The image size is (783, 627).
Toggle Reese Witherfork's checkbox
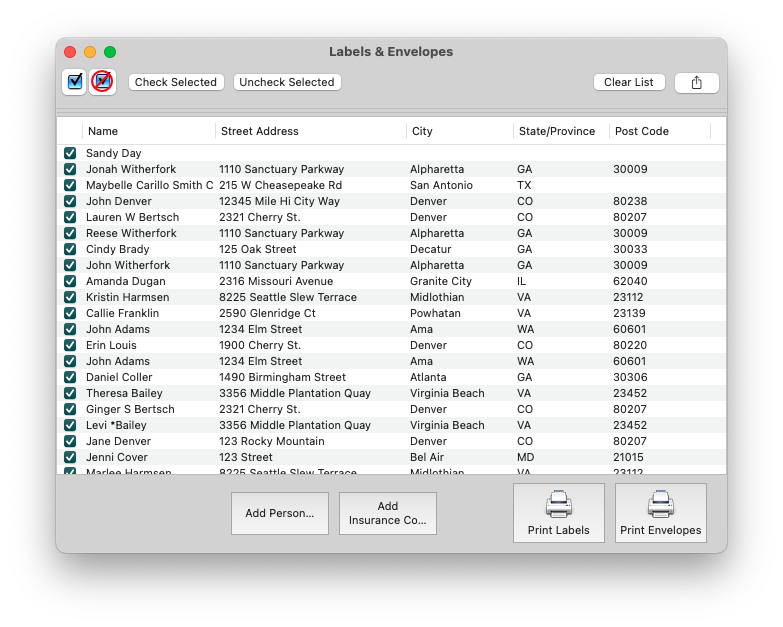tap(70, 233)
